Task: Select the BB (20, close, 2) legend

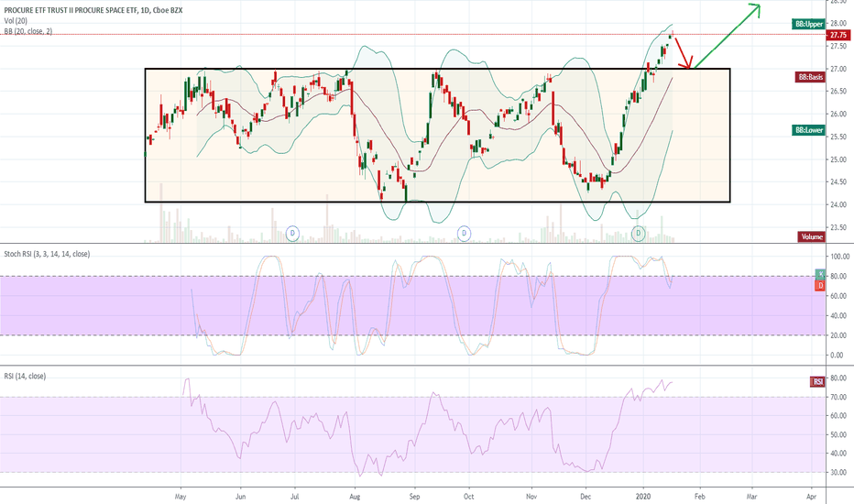Action: [28, 31]
